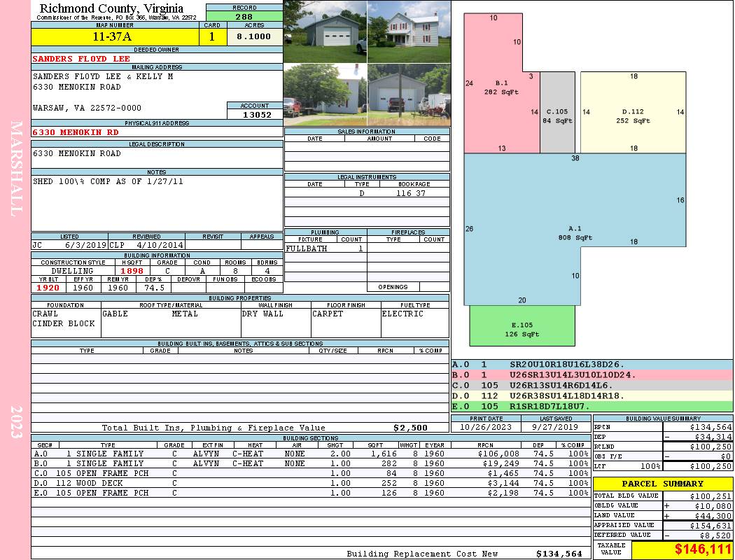Viewport: 735px width, 560px height.
Task: Click the map number 11-37A field
Action: (x=115, y=36)
